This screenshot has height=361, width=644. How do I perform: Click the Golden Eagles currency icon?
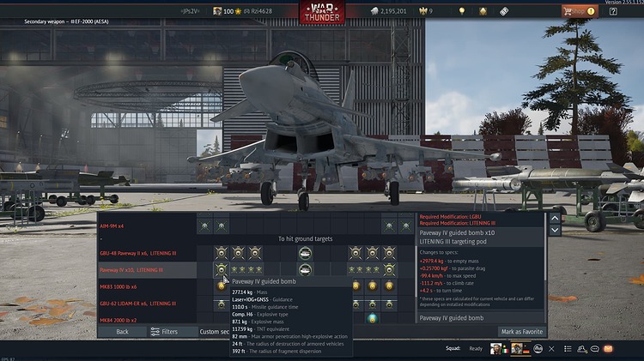click(423, 11)
